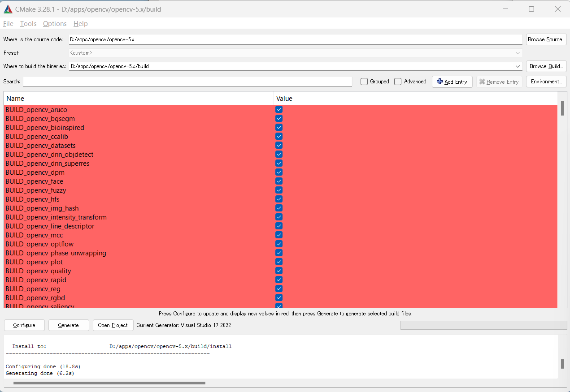Open the File menu
The width and height of the screenshot is (570, 392).
8,24
